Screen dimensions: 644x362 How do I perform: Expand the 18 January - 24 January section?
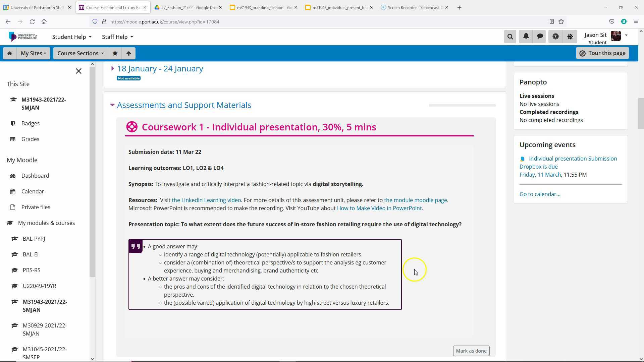(x=160, y=69)
